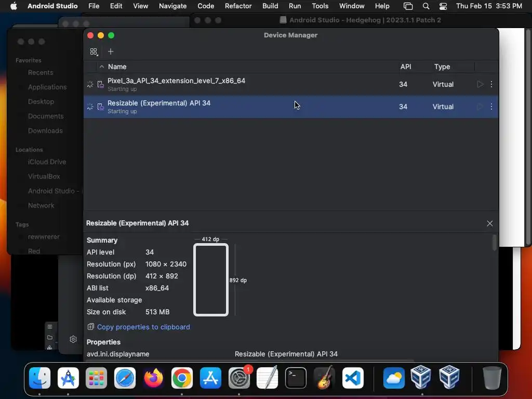Select iCloud Drive in Finder sidebar
Screen dimensions: 532x399
pyautogui.click(x=47, y=162)
